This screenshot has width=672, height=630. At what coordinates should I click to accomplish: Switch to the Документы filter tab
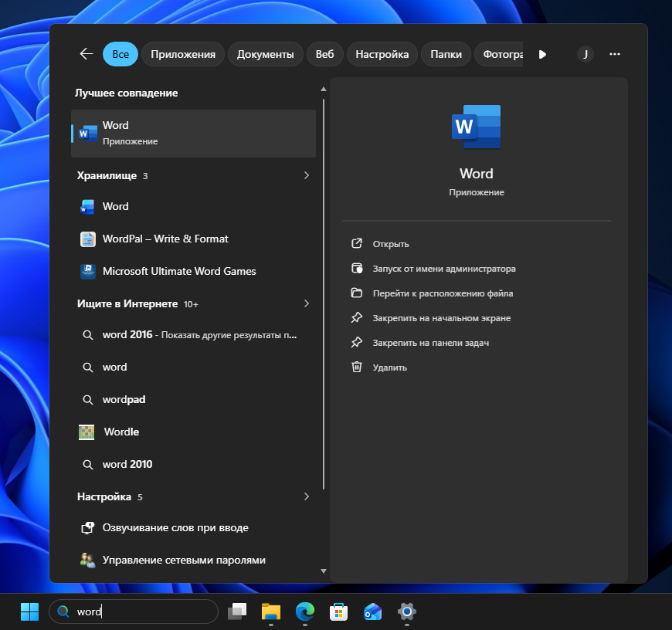[265, 54]
